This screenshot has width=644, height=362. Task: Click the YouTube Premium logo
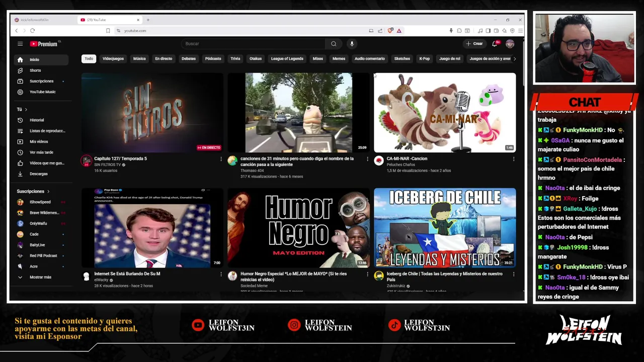click(x=44, y=44)
